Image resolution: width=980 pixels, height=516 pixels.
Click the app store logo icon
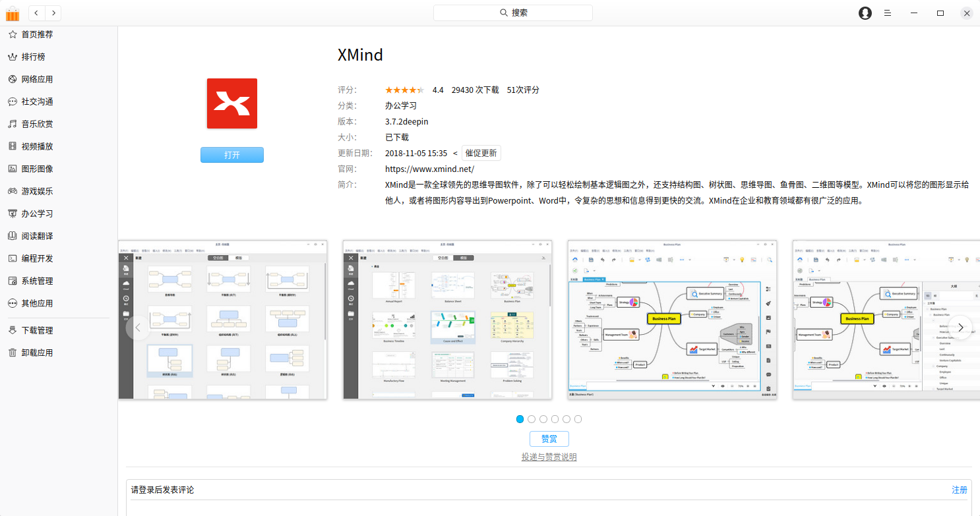[x=13, y=13]
